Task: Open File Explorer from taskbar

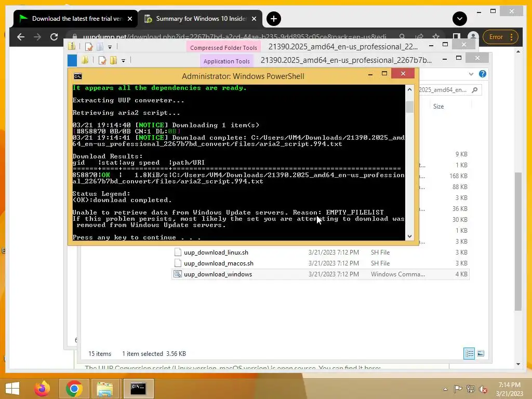Action: [x=104, y=389]
